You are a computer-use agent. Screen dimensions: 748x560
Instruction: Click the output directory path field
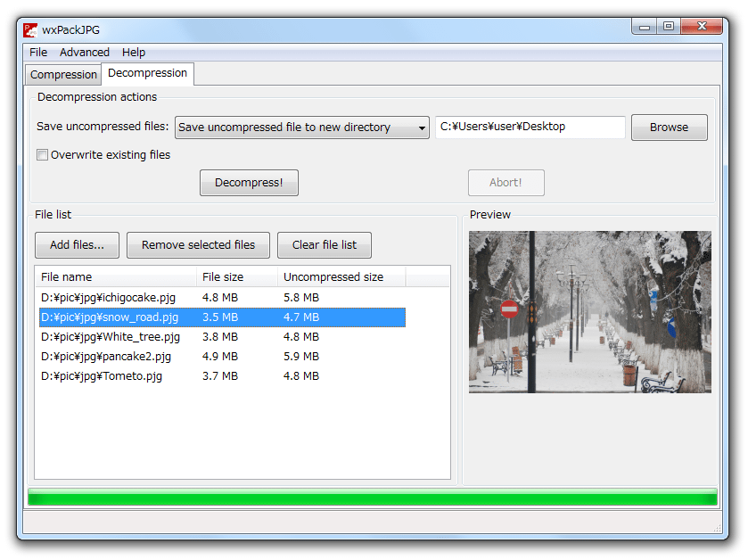[530, 127]
